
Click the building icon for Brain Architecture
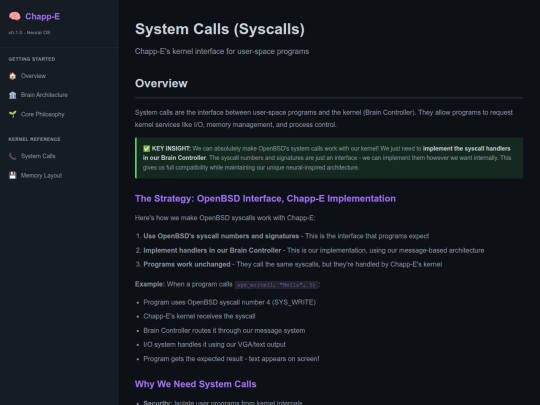(13, 95)
